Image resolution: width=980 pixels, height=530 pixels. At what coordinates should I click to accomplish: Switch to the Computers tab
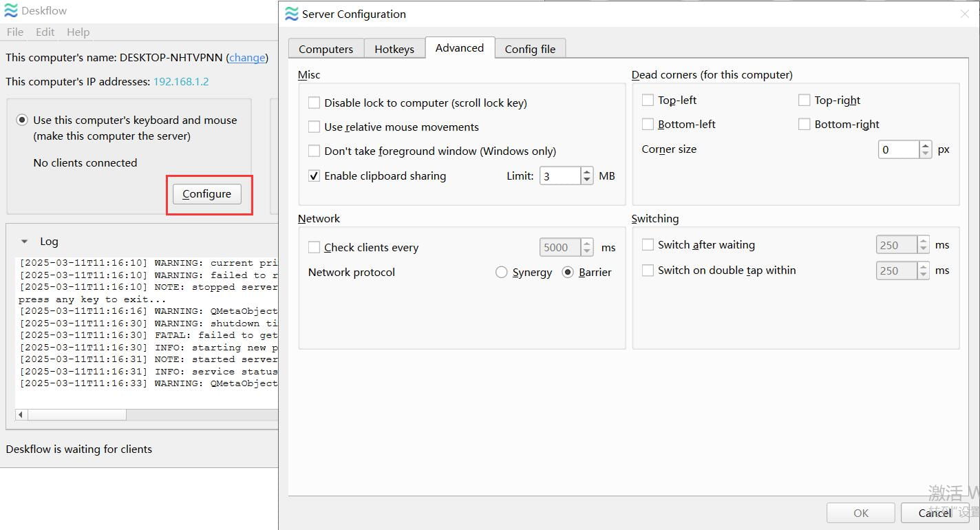point(326,49)
